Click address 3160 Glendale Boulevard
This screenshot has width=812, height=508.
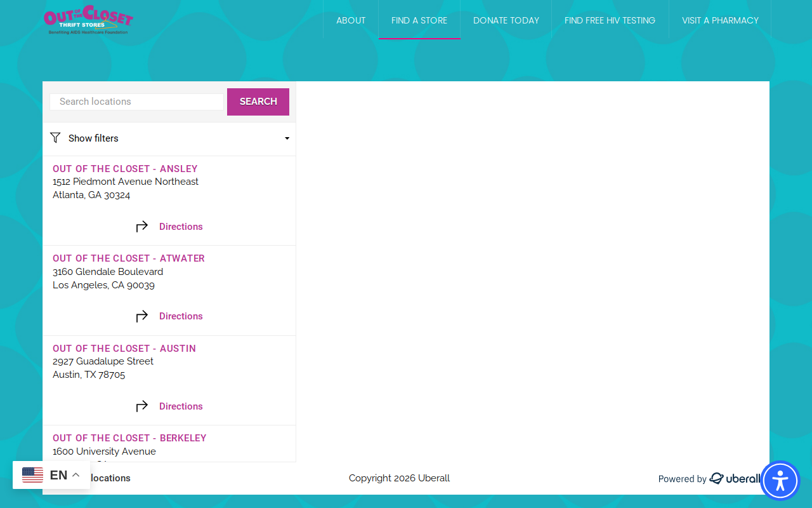click(108, 272)
